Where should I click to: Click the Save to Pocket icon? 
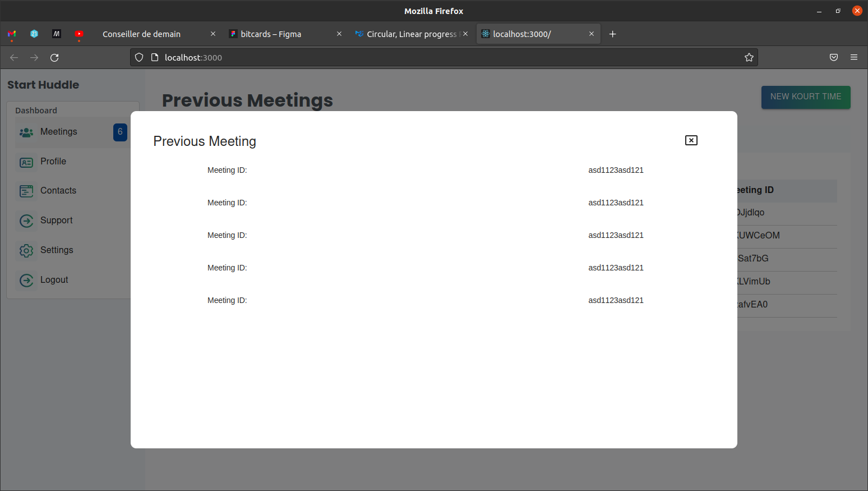click(833, 58)
